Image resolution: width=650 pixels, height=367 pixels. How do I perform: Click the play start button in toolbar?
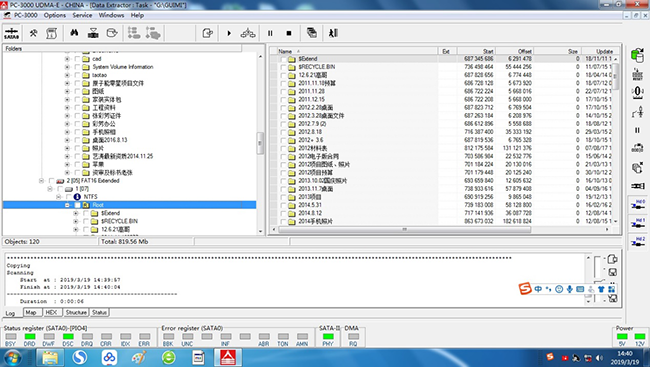(x=229, y=33)
